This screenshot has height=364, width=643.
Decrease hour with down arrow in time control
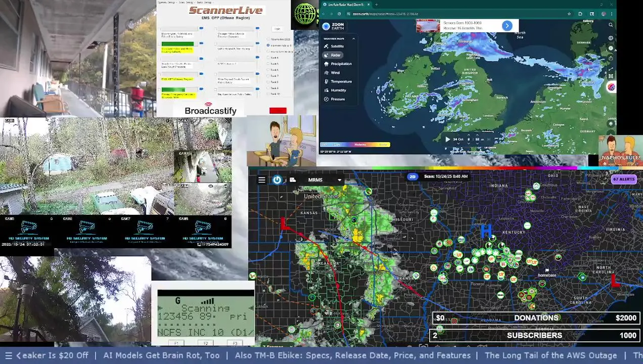click(469, 143)
